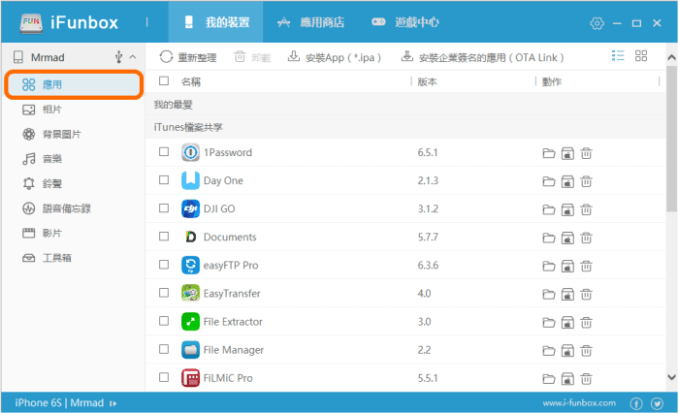679x414 pixels.
Task: Switch to grid view layout
Action: 641,55
